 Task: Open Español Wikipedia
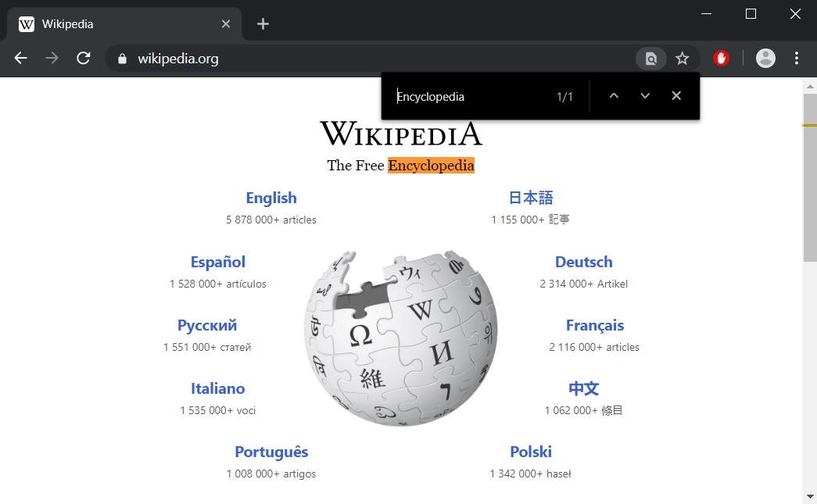[218, 262]
